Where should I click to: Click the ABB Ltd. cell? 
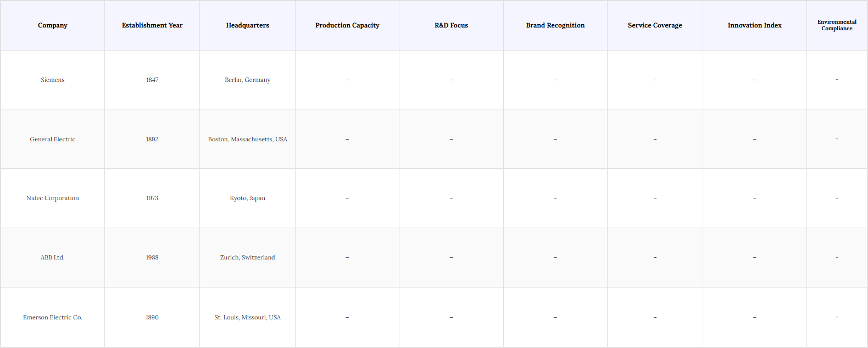pos(53,257)
